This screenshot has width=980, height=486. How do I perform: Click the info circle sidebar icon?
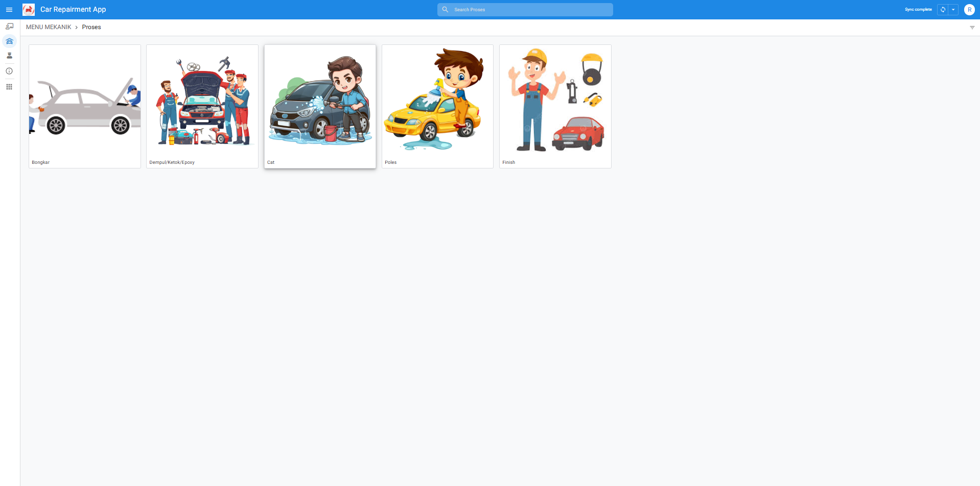click(x=9, y=71)
